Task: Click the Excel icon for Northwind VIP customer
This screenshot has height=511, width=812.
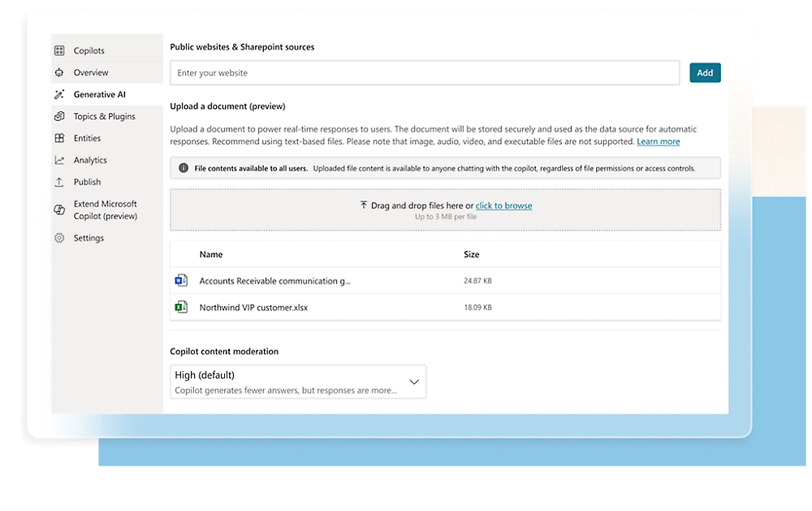Action: point(181,307)
